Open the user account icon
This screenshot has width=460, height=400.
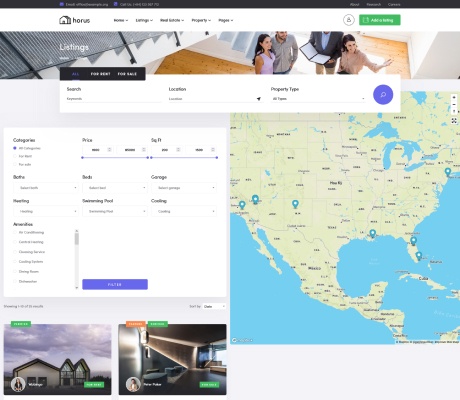[x=349, y=20]
